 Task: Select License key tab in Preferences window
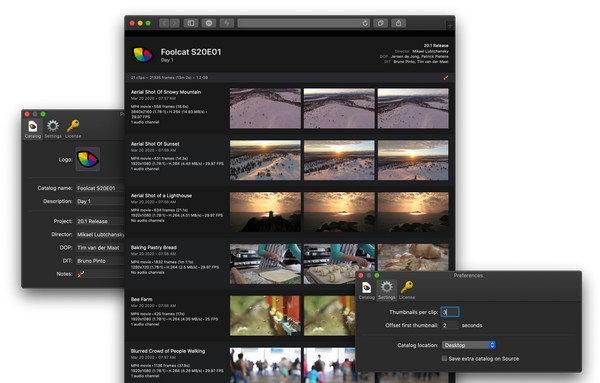pyautogui.click(x=407, y=290)
